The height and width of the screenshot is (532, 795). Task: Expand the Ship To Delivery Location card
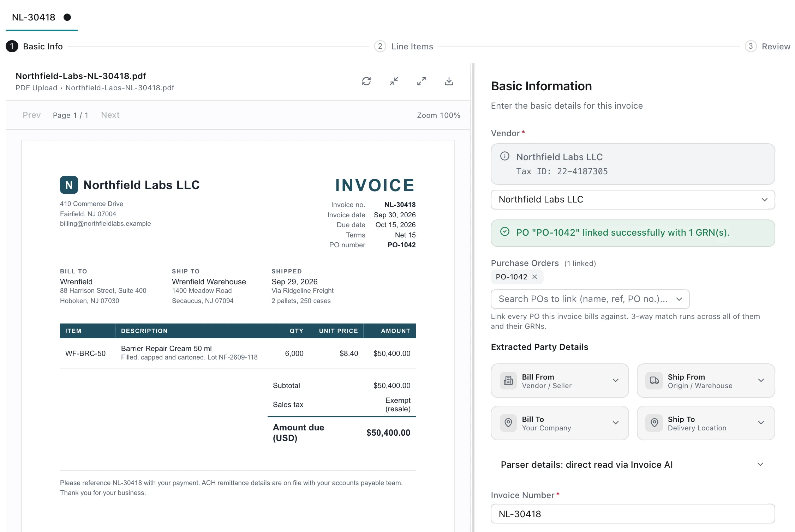point(706,423)
